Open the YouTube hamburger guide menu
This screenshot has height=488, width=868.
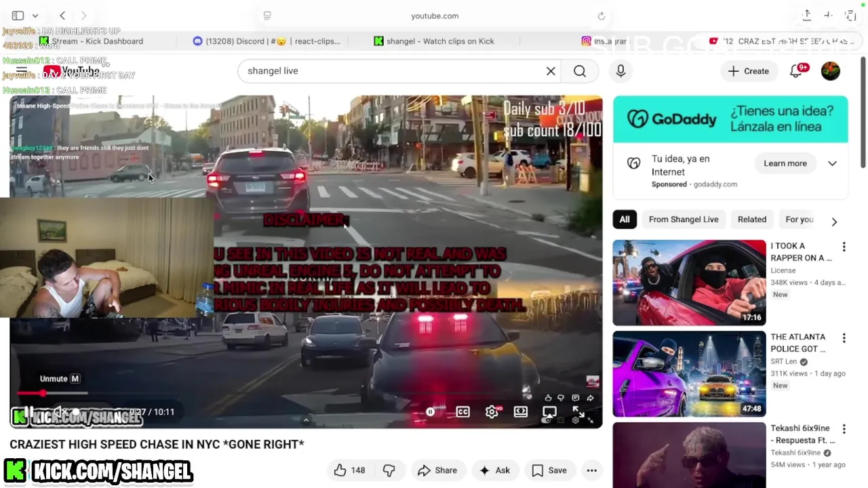(x=22, y=70)
